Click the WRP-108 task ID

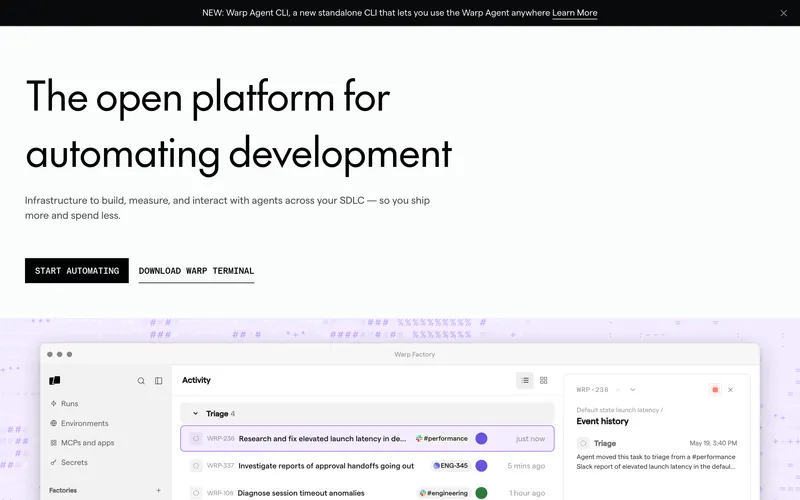[x=220, y=493]
